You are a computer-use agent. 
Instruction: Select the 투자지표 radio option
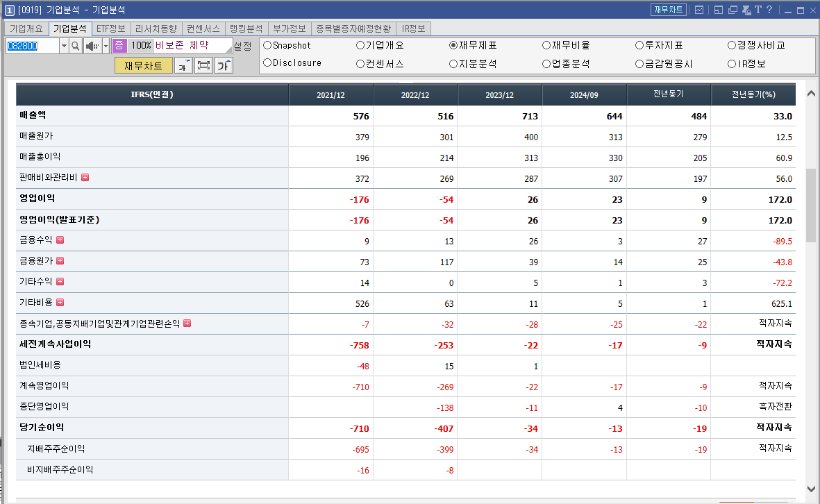(x=639, y=46)
